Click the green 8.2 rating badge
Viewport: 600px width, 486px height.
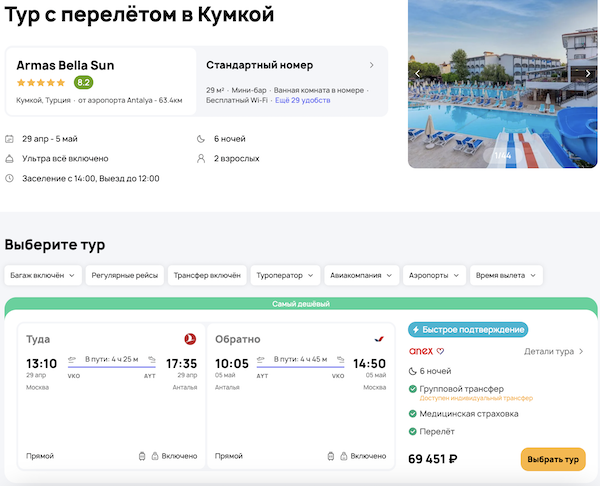coord(83,82)
